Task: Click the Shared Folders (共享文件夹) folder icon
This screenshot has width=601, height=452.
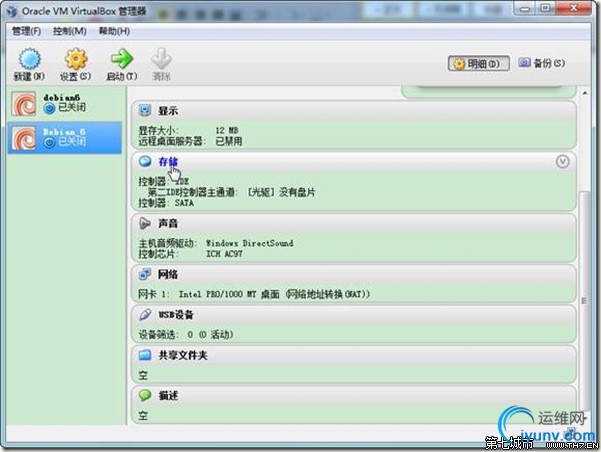Action: [145, 355]
